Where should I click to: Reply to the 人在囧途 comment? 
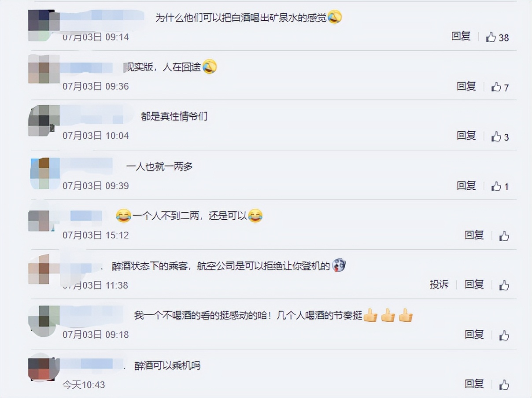[x=466, y=86]
